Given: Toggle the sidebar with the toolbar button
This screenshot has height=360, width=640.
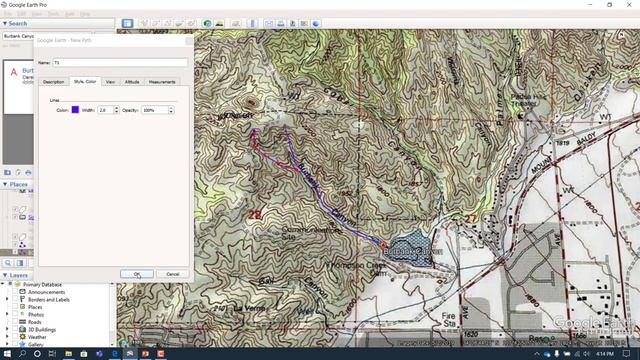Looking at the screenshot, I should point(127,23).
